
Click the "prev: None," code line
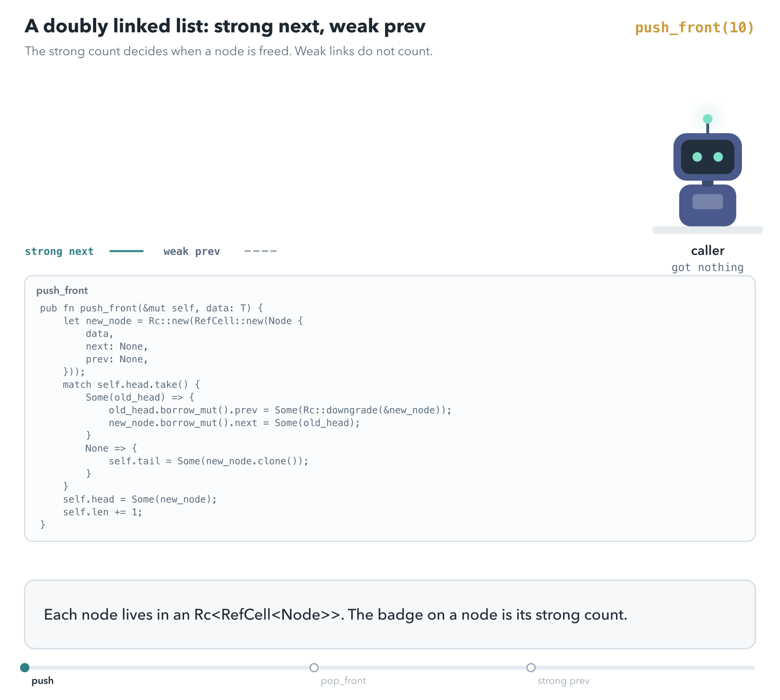coord(117,359)
